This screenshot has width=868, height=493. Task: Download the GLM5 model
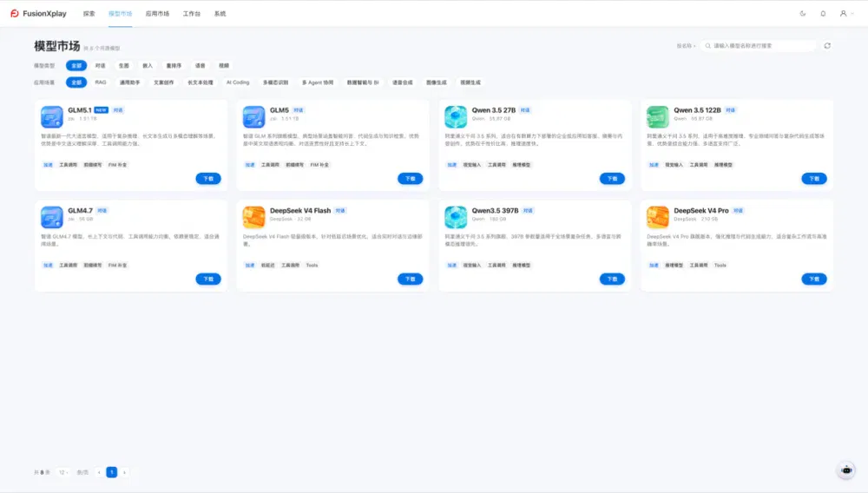click(411, 179)
